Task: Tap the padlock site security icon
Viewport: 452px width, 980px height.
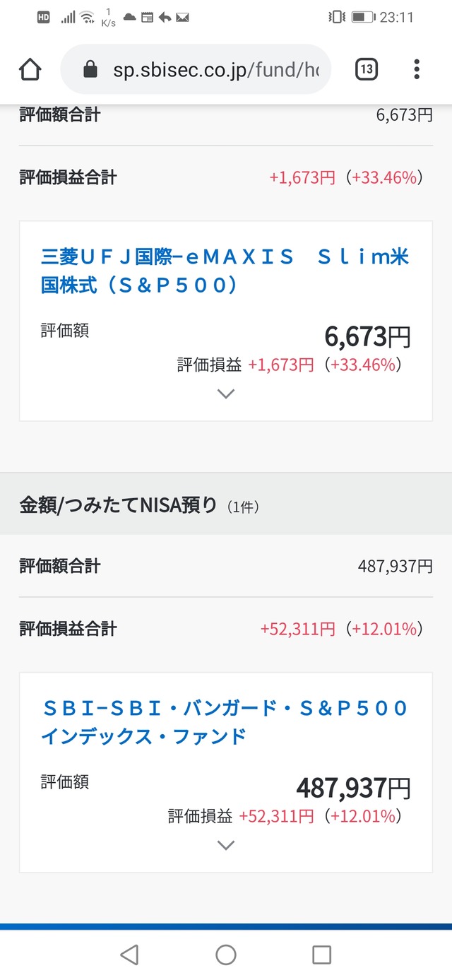Action: coord(90,69)
